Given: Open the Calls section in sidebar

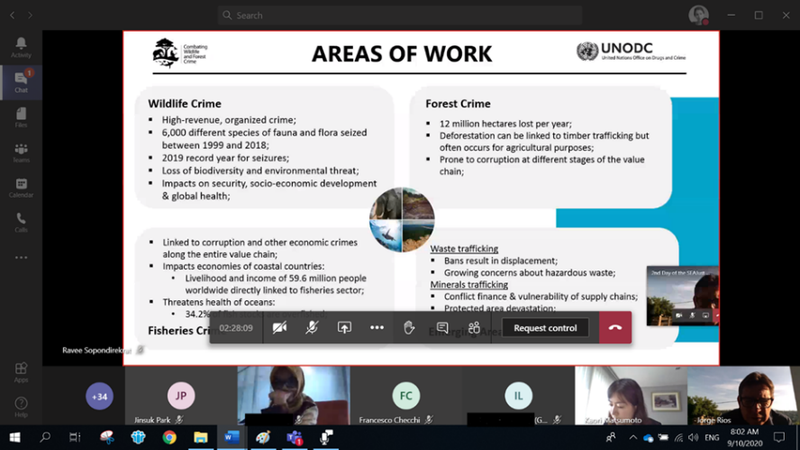Looking at the screenshot, I should [21, 221].
